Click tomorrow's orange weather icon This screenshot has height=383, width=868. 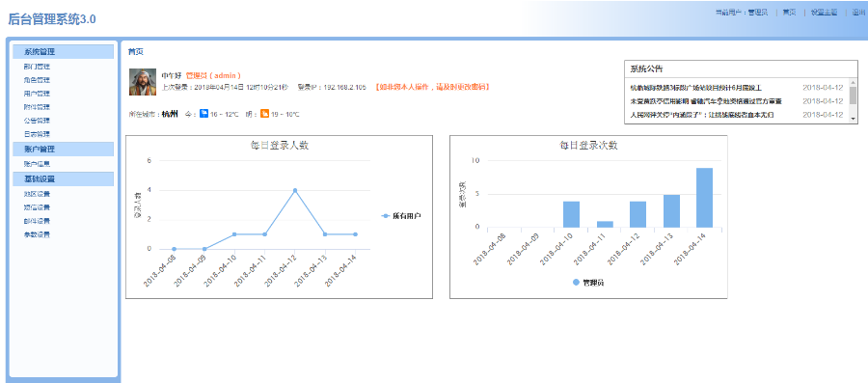click(x=264, y=114)
